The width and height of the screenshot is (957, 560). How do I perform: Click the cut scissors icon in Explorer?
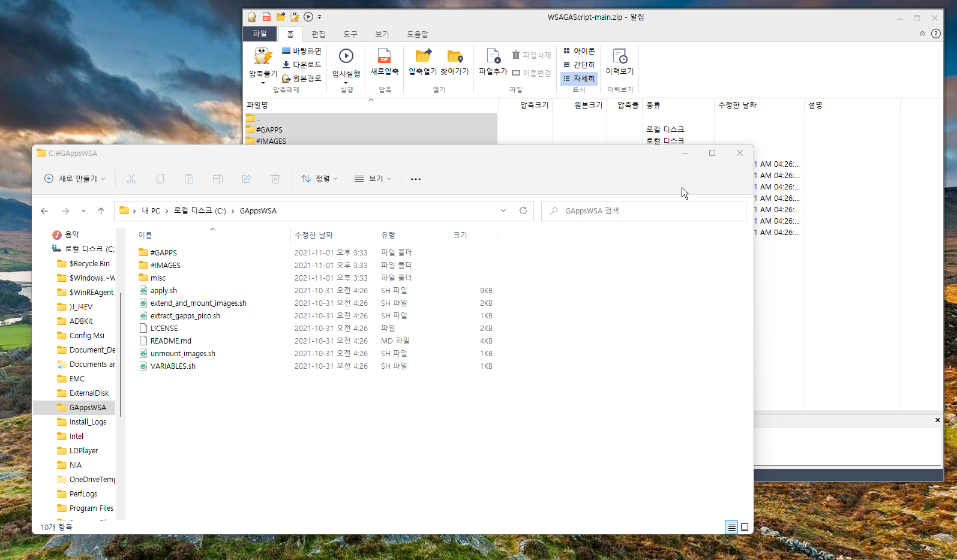131,179
